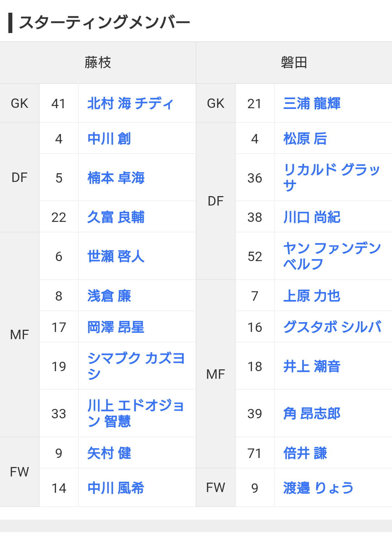Open player page for 久富 良輔

point(116,217)
